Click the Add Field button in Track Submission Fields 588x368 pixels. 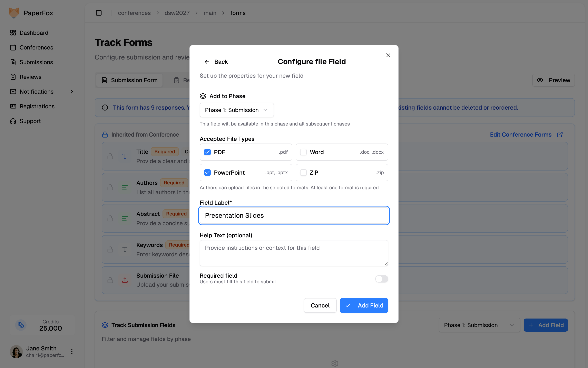[546, 325]
